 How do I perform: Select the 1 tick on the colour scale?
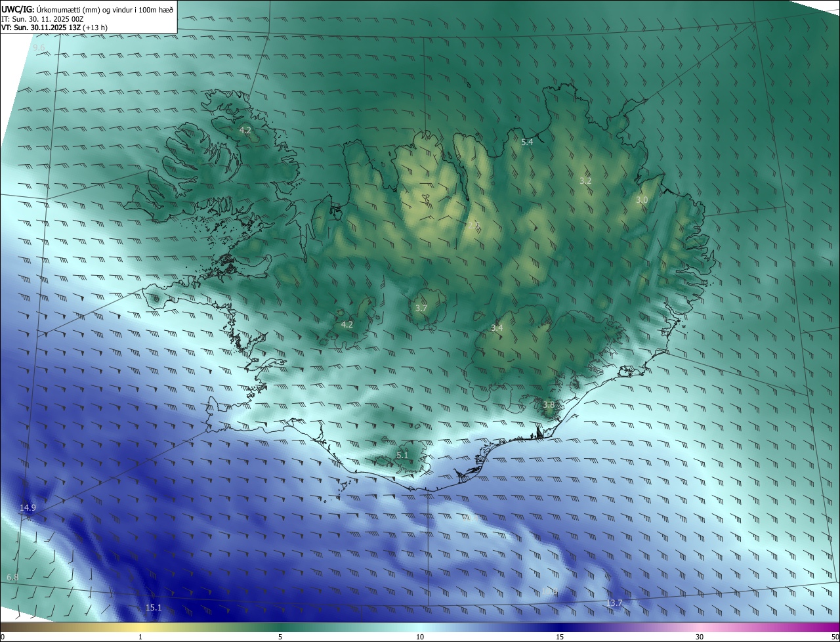pyautogui.click(x=140, y=637)
